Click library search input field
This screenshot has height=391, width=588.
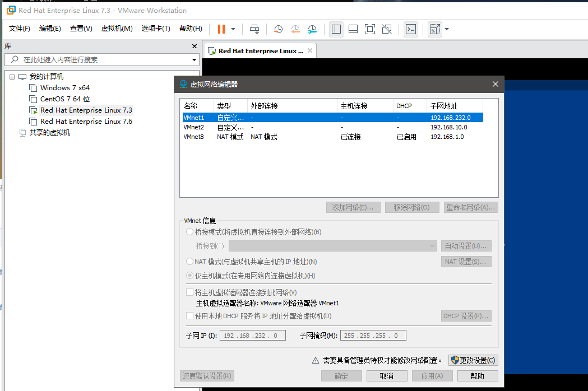101,59
